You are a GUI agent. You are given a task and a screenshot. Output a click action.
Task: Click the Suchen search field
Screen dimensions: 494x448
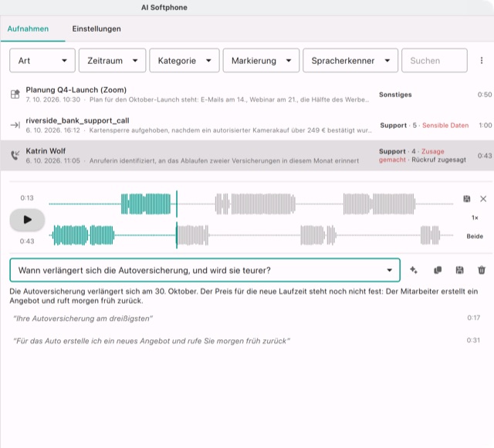tap(434, 60)
